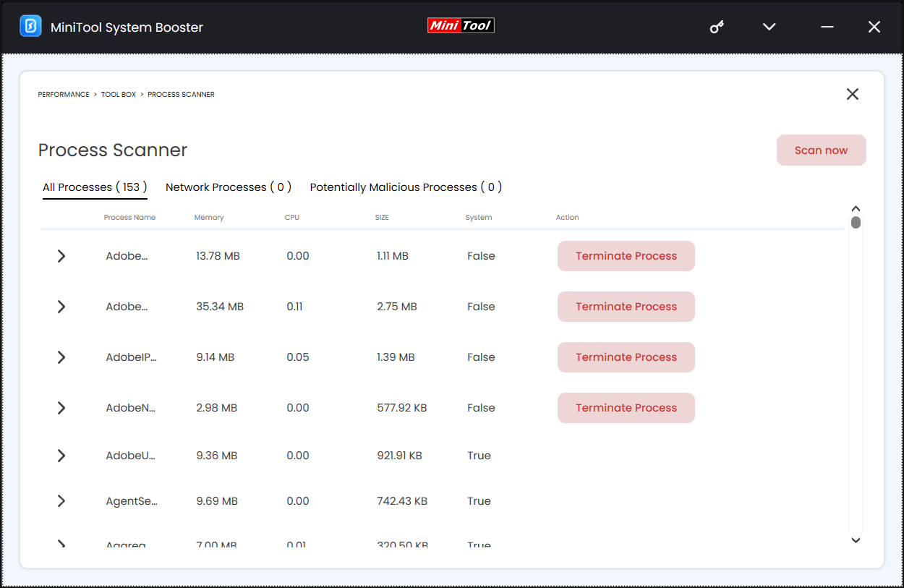The image size is (904, 588).
Task: Click the 921.91 KB size value
Action: click(399, 456)
